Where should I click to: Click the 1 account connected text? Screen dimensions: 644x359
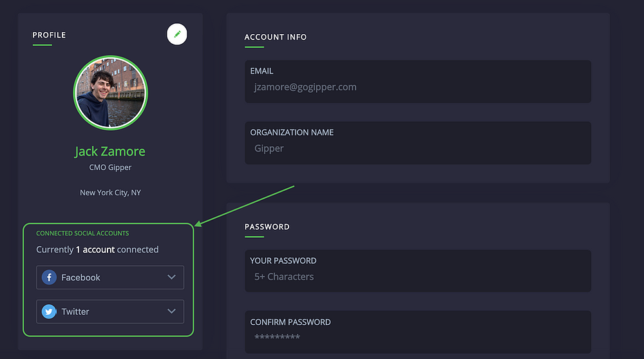pos(117,249)
